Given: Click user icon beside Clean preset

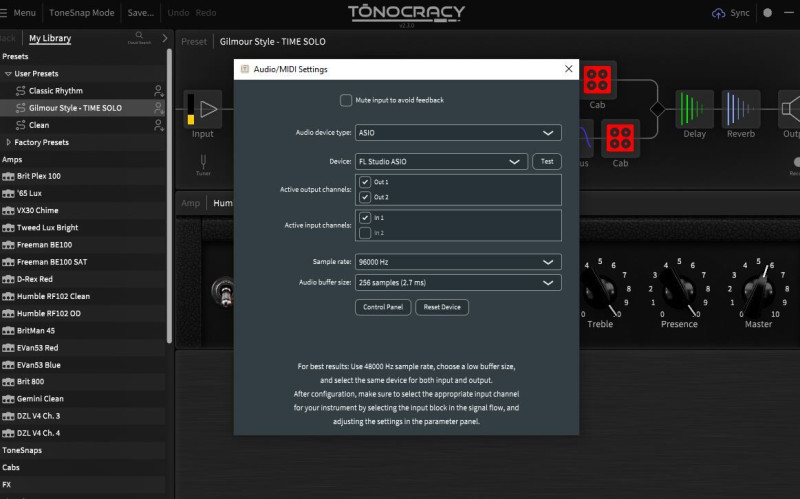Looking at the screenshot, I should coord(159,125).
